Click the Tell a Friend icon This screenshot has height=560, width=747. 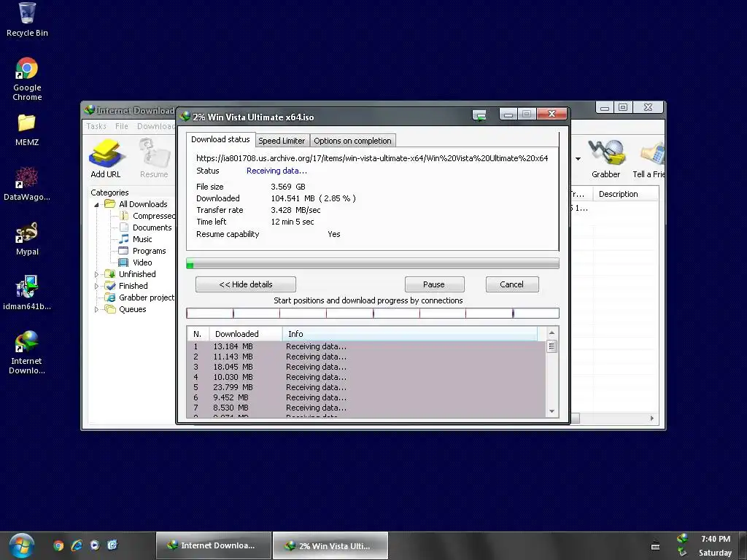pyautogui.click(x=650, y=158)
